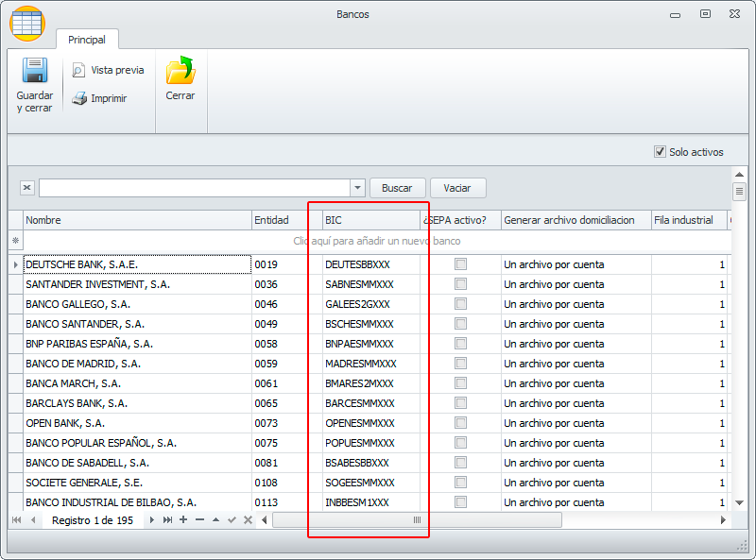This screenshot has width=756, height=560.
Task: Check SEPA activo for BANCA MARCH
Action: click(x=460, y=383)
